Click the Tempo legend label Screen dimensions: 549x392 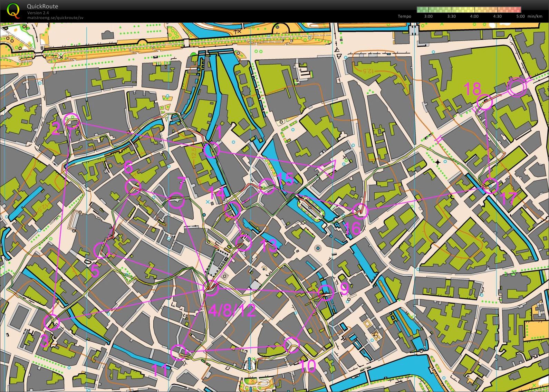[404, 16]
